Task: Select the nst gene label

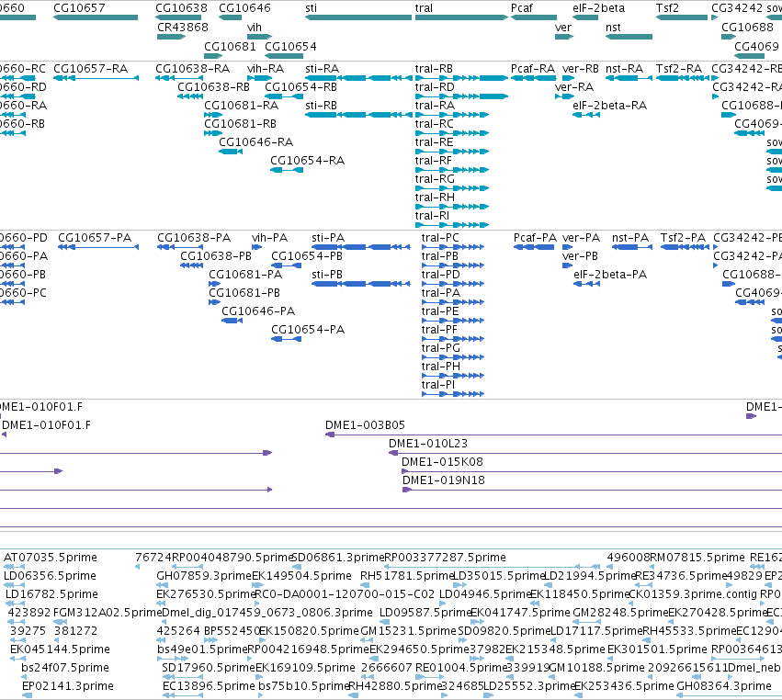Action: [x=613, y=27]
